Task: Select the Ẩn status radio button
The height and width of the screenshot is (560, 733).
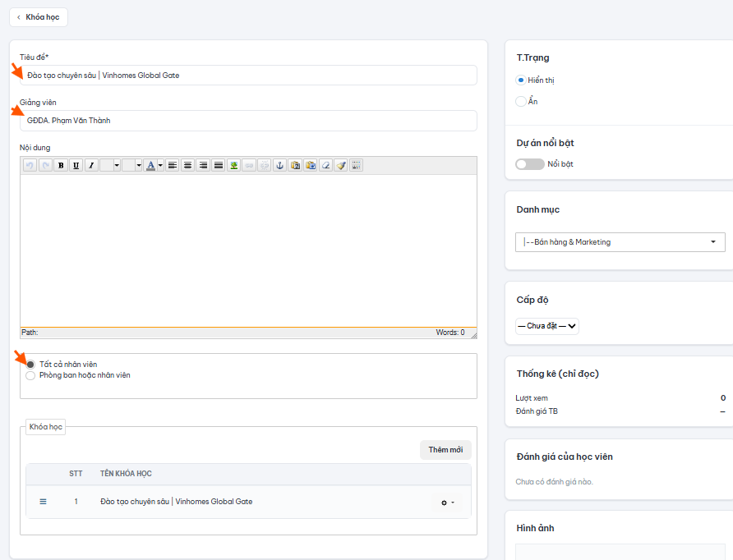Action: (x=521, y=101)
